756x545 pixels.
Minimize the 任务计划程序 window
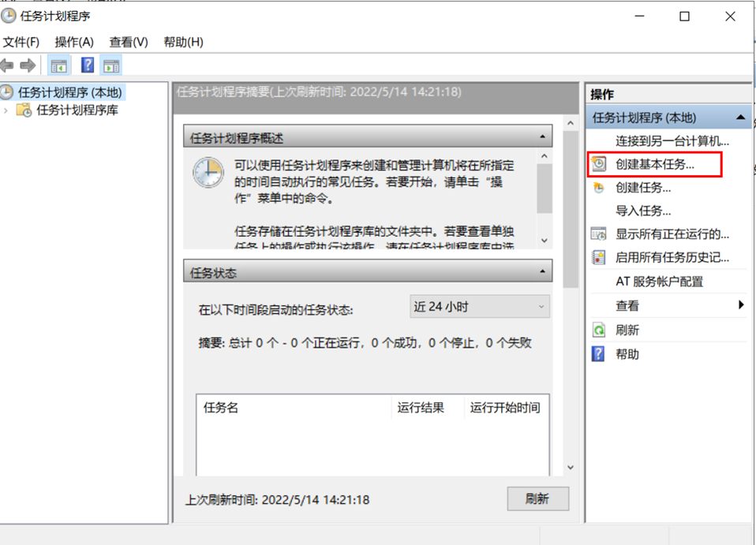pos(639,16)
